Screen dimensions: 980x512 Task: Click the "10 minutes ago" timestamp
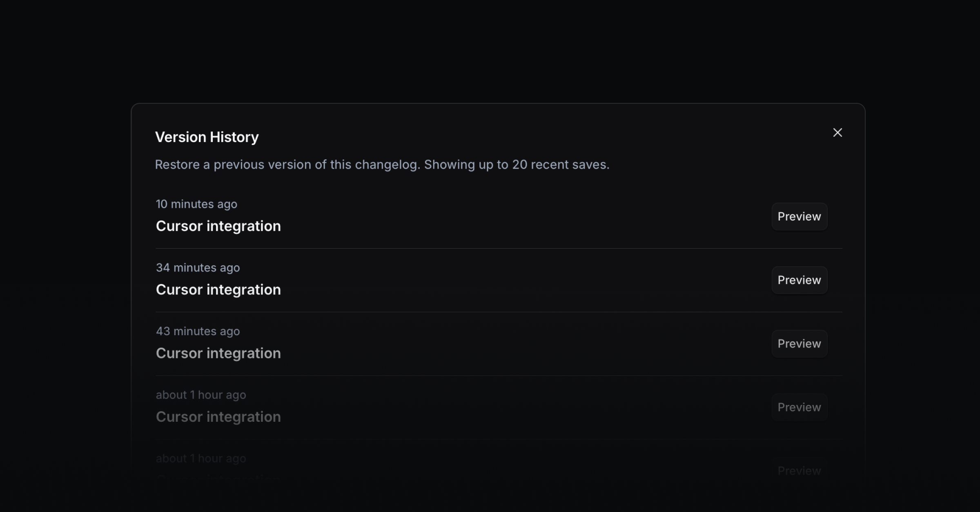(x=196, y=204)
